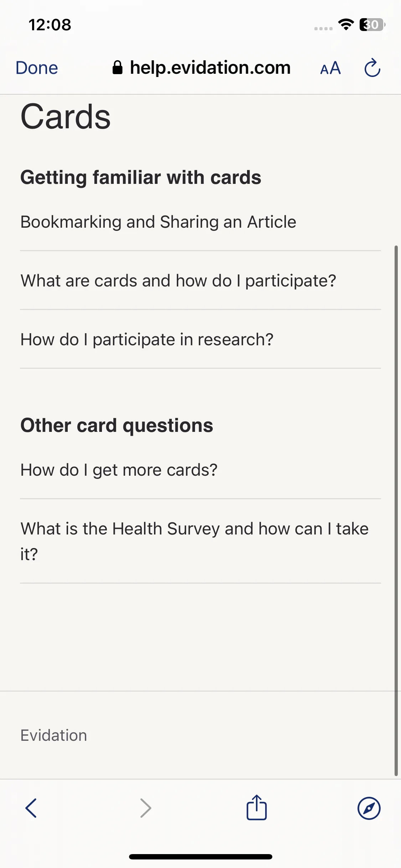Open the AA text size menu
The image size is (401, 868).
click(330, 68)
